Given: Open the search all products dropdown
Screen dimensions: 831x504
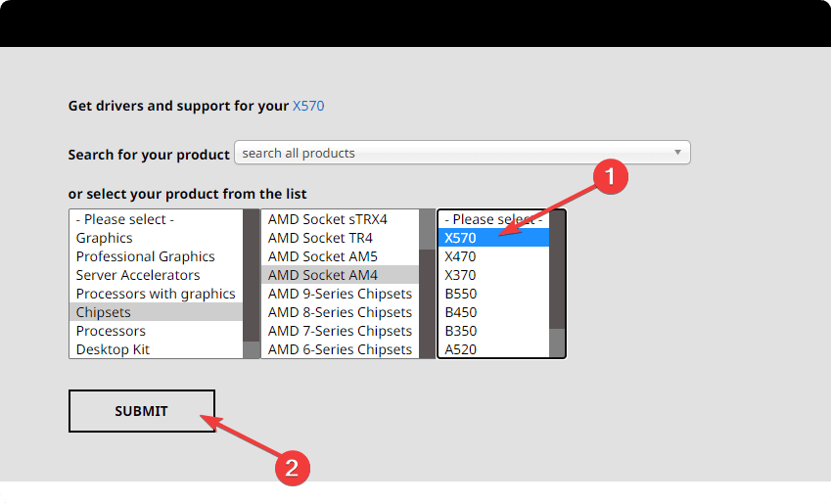Looking at the screenshot, I should pyautogui.click(x=460, y=153).
